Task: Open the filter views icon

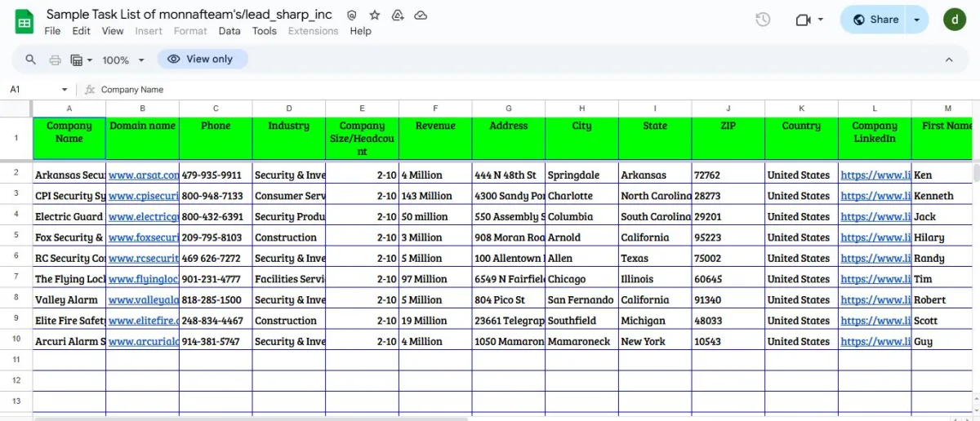Action: click(x=77, y=60)
